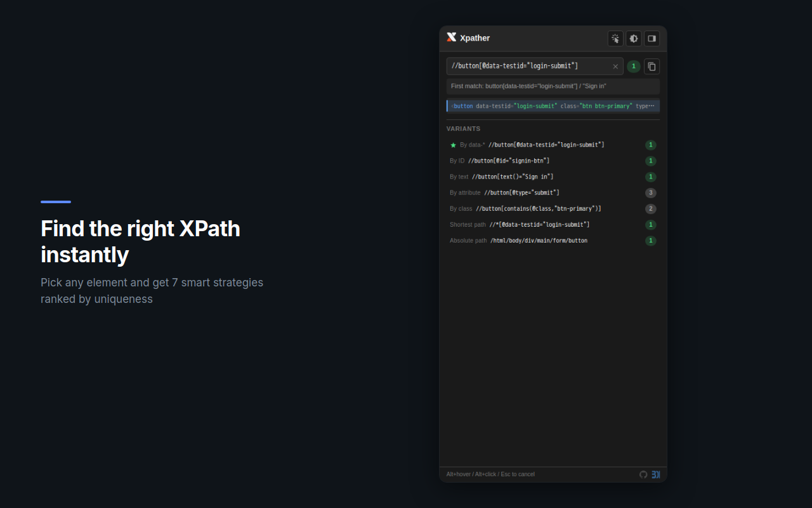
Task: Open the First match result row
Action: click(x=553, y=86)
